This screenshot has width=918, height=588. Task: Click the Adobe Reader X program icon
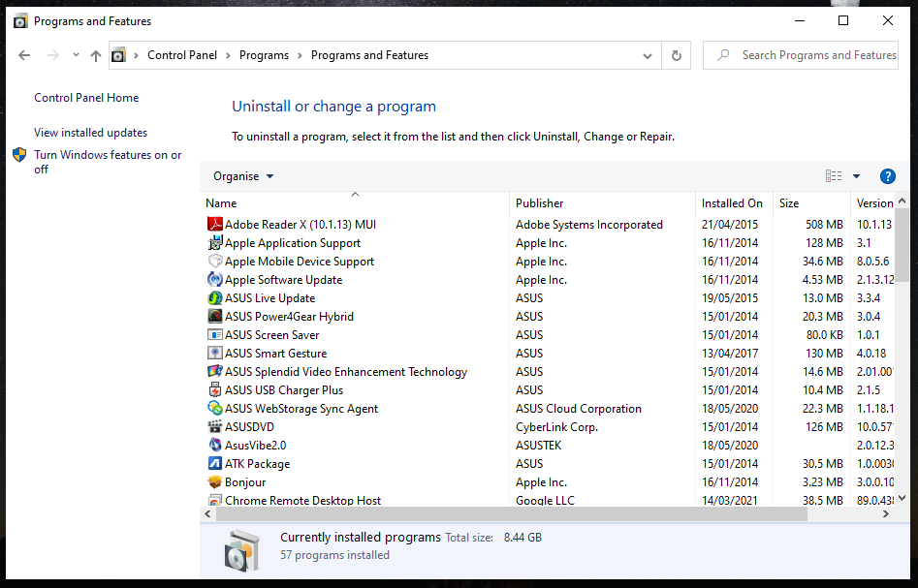pyautogui.click(x=215, y=224)
